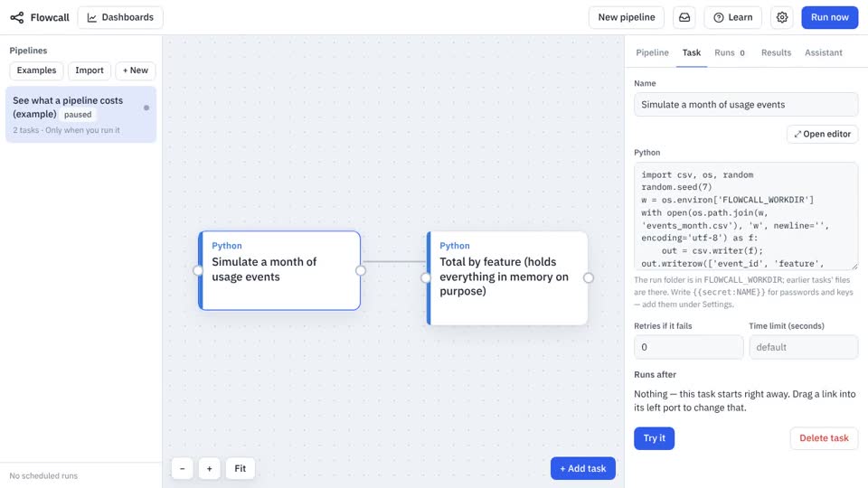Click the Time limit seconds field
The width and height of the screenshot is (868, 488).
tap(803, 347)
